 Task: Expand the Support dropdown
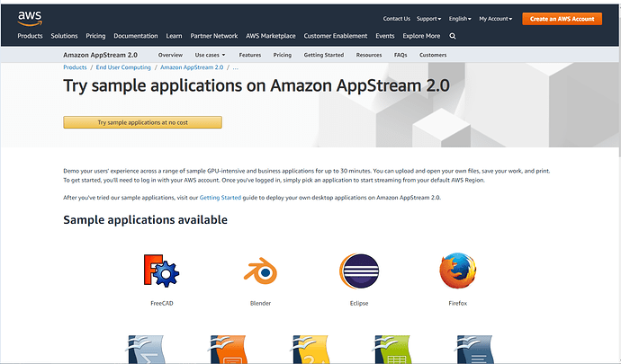[428, 19]
